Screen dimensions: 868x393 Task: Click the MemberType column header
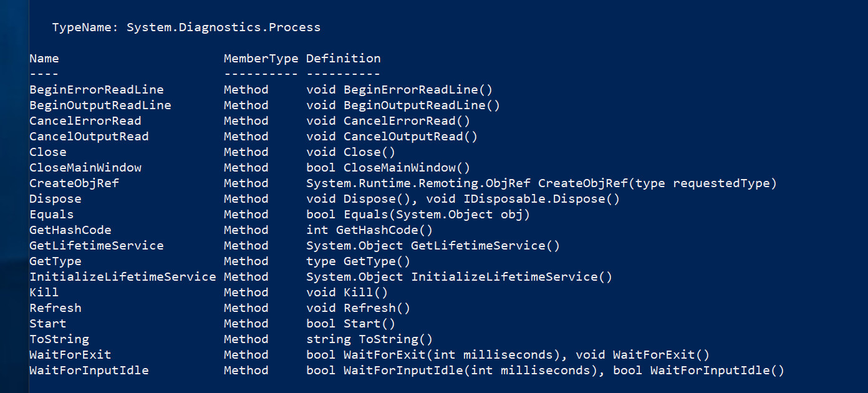pos(261,59)
